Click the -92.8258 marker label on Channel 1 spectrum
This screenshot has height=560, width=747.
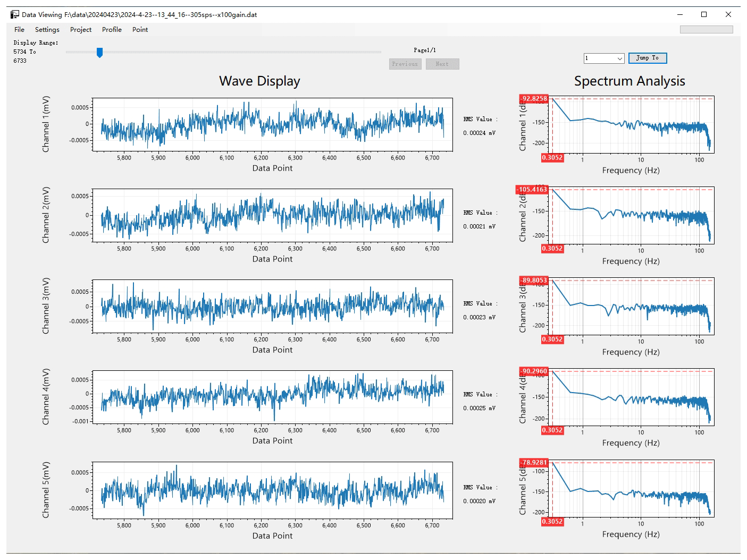coord(534,99)
